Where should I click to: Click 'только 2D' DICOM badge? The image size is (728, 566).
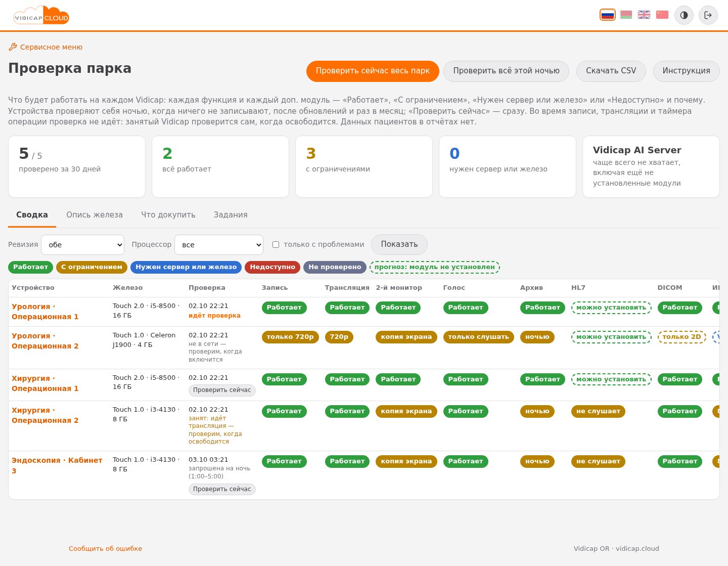681,337
